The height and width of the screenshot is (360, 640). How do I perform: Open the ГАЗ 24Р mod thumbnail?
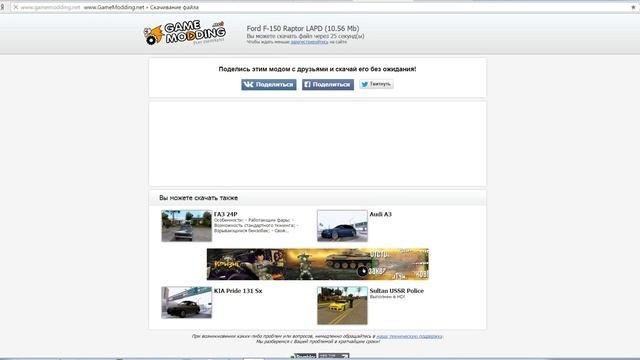click(x=187, y=226)
